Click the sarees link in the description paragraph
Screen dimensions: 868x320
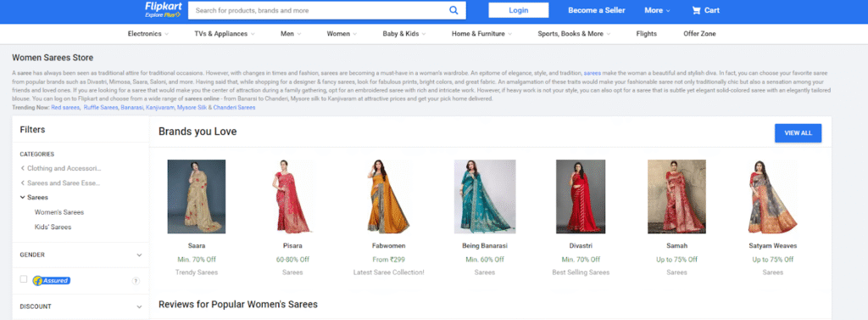click(592, 73)
